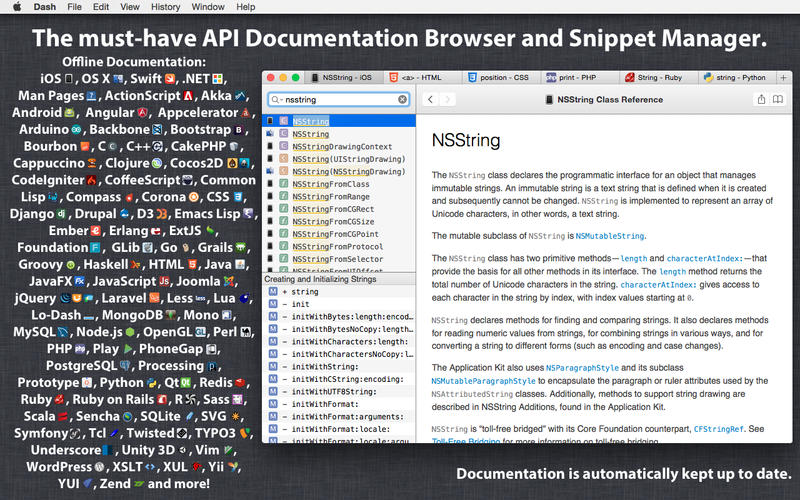Image resolution: width=800 pixels, height=500 pixels.
Task: Clear the nsstring search field
Action: coord(403,99)
